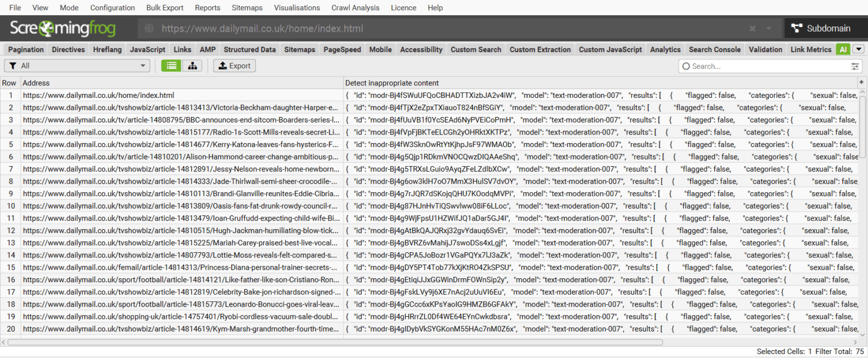Viewport: 868px width, 358px height.
Task: Open the Link Metrics tab
Action: click(x=811, y=50)
